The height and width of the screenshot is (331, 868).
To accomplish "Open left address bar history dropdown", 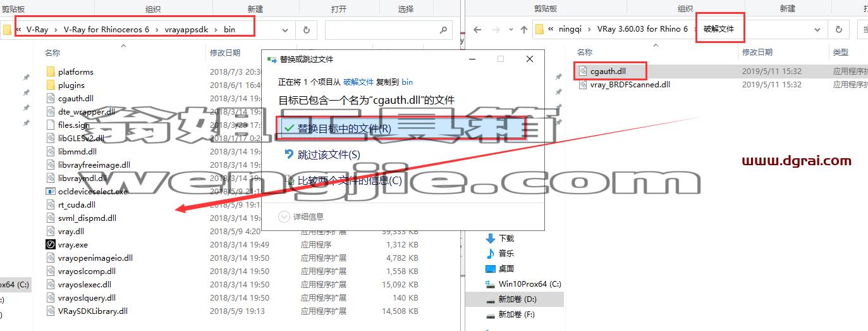I will 284,30.
